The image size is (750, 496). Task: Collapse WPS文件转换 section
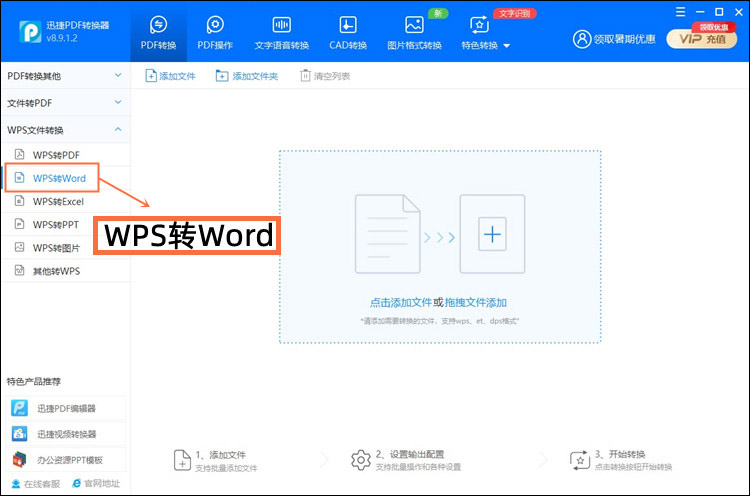(65, 130)
